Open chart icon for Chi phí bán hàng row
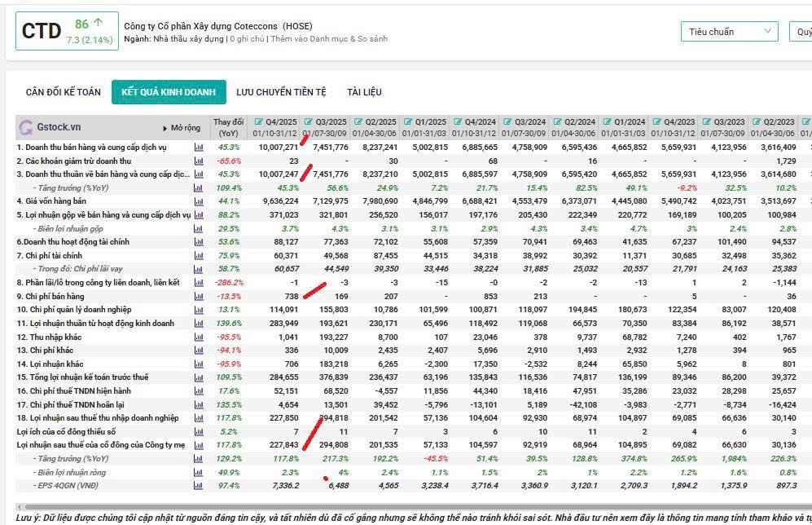The width and height of the screenshot is (812, 525). pyautogui.click(x=199, y=297)
